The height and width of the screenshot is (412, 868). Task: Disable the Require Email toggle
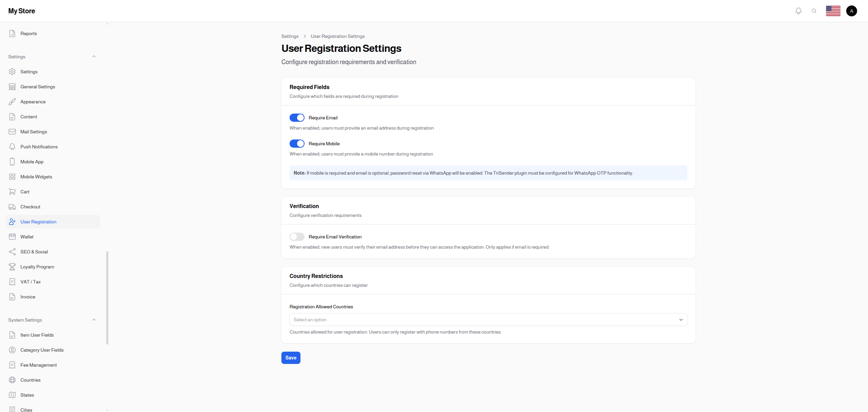(297, 117)
